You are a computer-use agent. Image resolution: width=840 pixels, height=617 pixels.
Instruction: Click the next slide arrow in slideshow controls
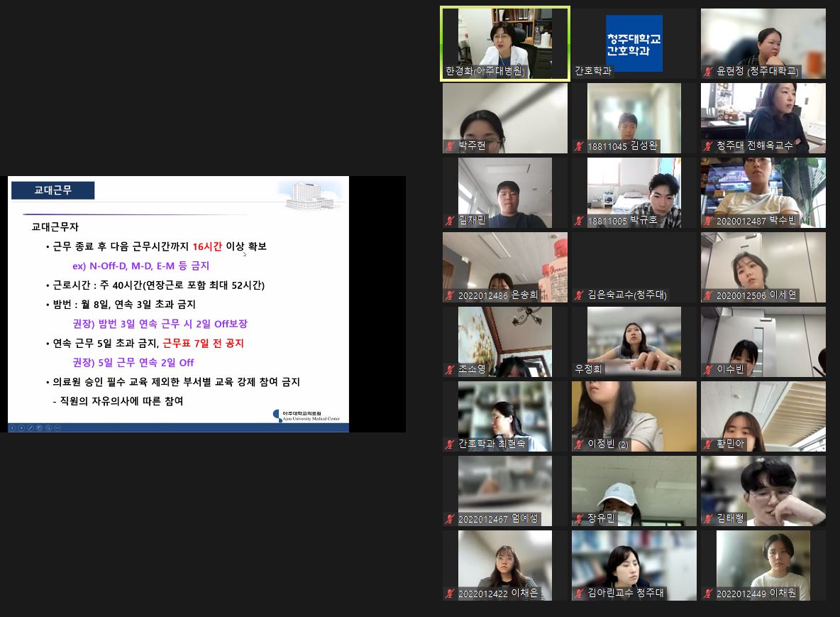21,428
